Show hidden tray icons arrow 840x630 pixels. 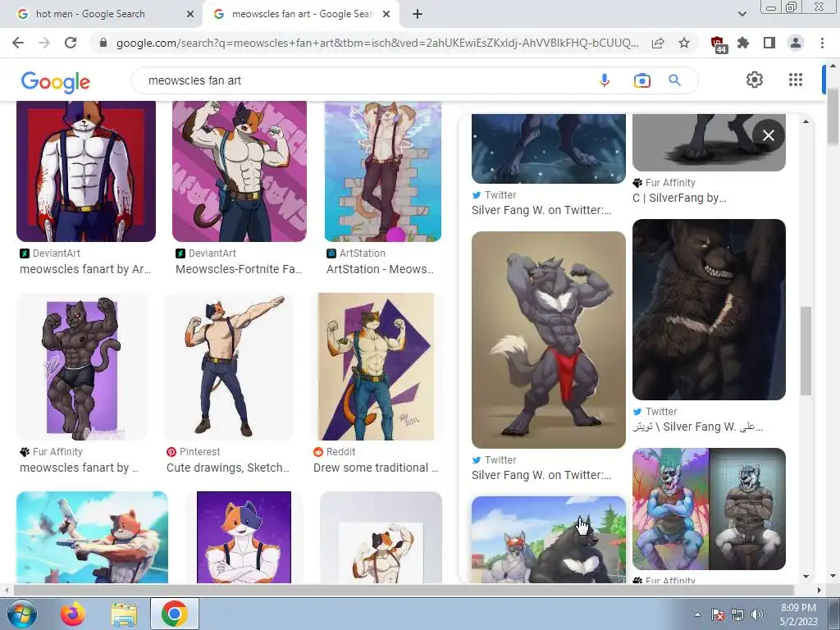(697, 614)
